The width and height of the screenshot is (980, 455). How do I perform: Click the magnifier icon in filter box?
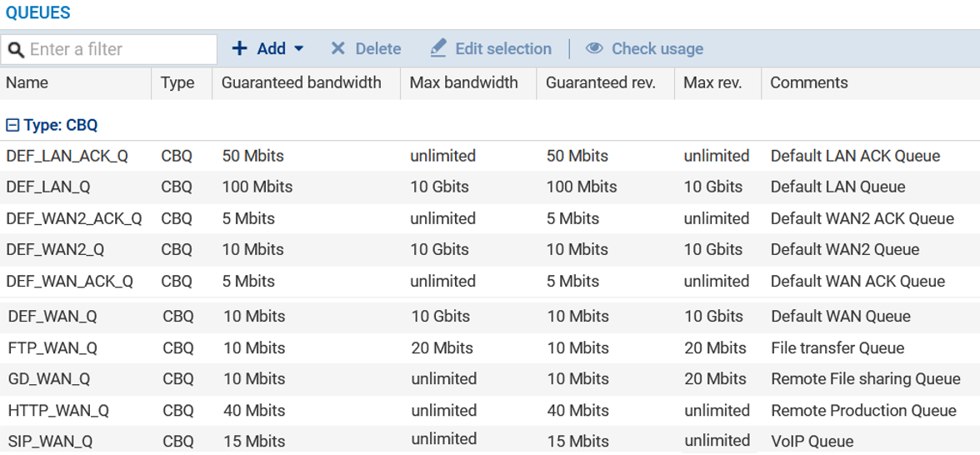16,50
